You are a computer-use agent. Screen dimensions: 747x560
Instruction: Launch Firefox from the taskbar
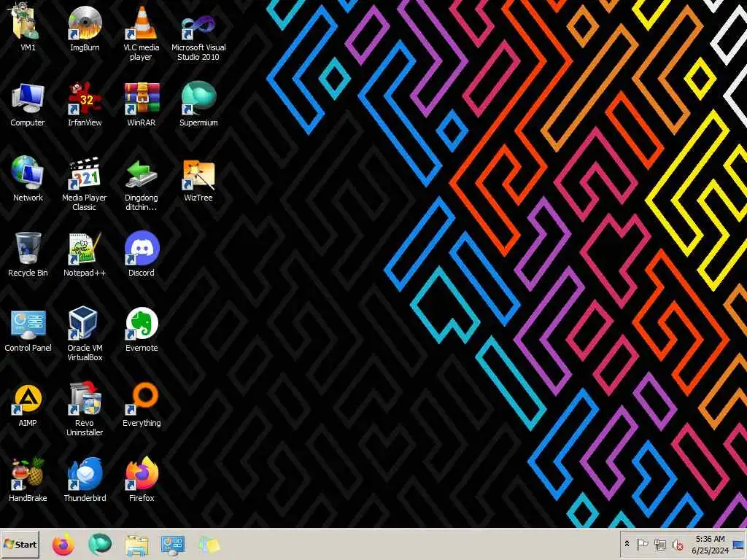pyautogui.click(x=63, y=544)
